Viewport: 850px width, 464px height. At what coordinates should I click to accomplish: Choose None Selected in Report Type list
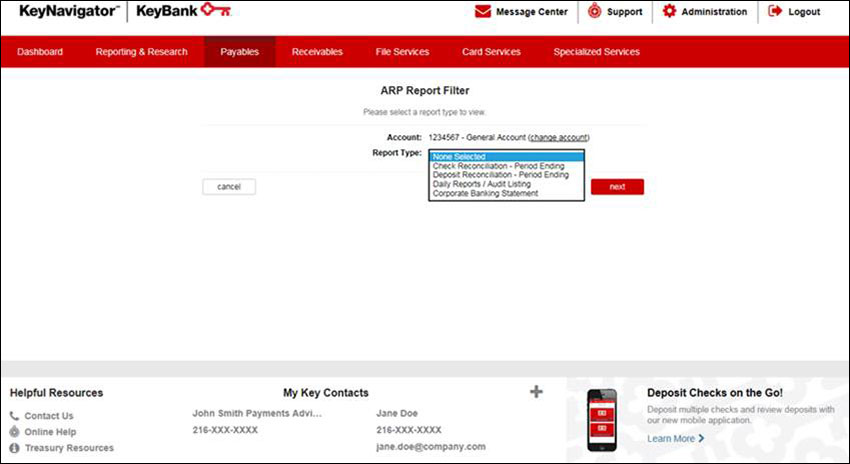click(506, 157)
